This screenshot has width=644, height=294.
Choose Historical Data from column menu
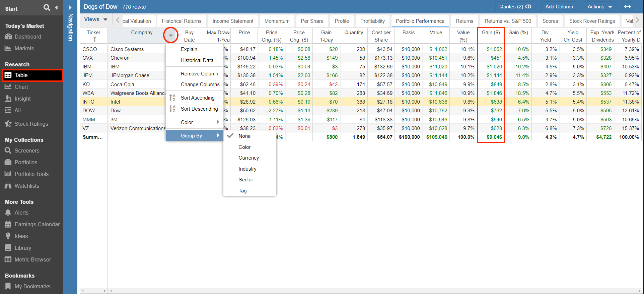[x=194, y=60]
